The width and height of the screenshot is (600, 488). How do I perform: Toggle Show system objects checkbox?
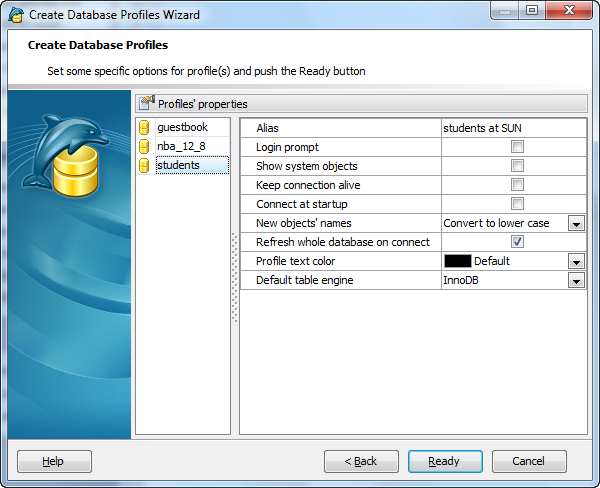point(517,166)
